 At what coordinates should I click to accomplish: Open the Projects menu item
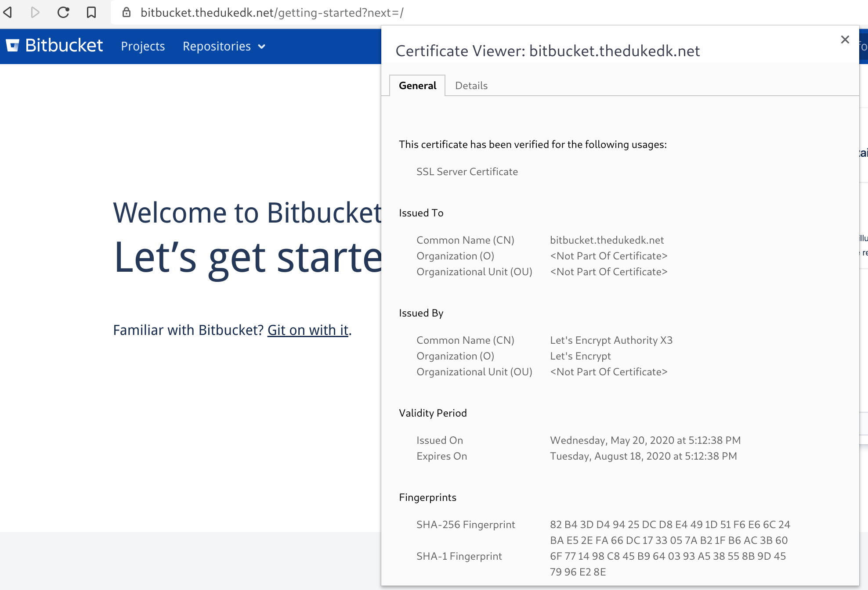tap(143, 46)
